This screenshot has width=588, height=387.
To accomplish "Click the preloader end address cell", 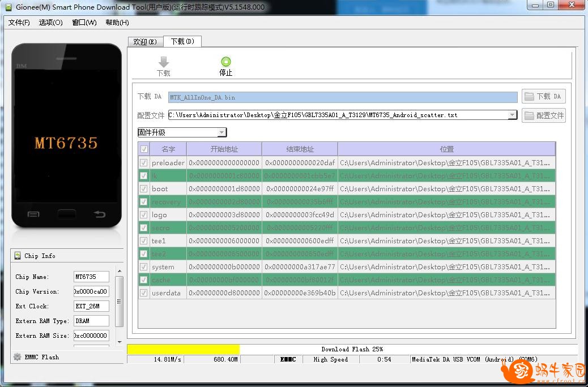I will (300, 162).
